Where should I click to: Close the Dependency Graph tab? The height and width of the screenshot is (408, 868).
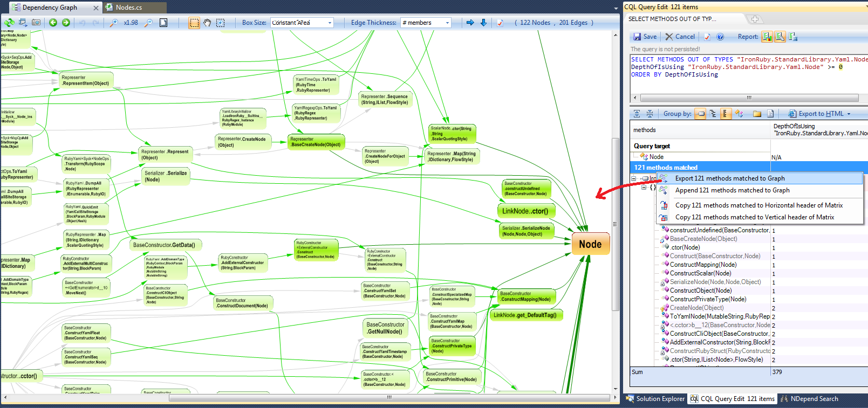point(96,8)
